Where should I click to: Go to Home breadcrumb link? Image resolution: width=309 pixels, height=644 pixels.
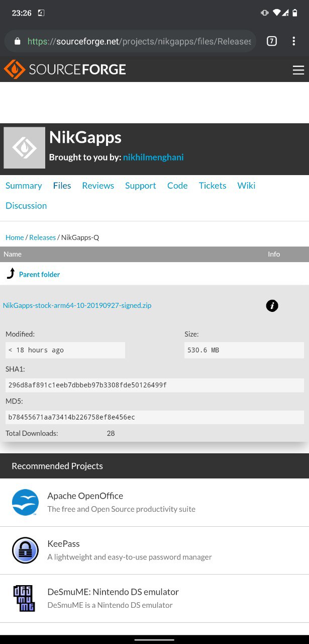pyautogui.click(x=15, y=237)
